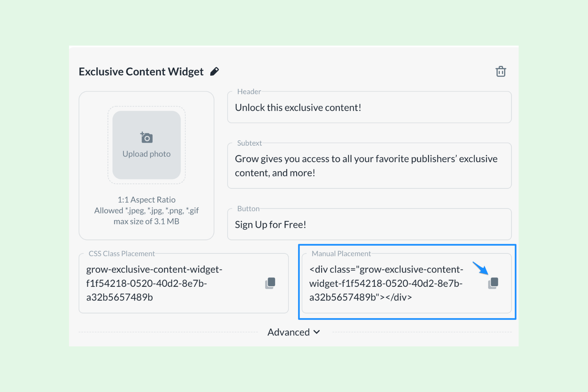Image resolution: width=588 pixels, height=392 pixels.
Task: Click the pencil edit icon beside widget title
Action: point(215,71)
